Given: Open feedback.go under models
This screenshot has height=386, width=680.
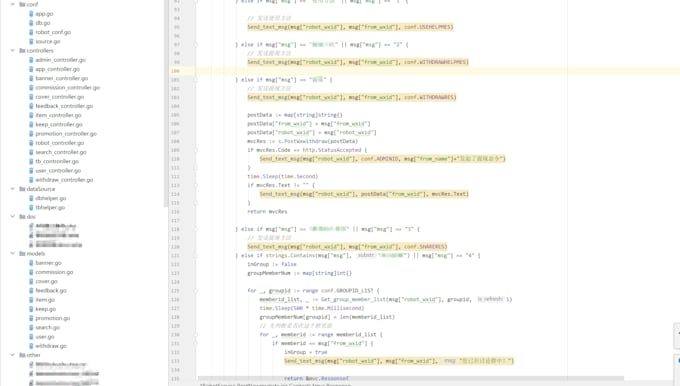Looking at the screenshot, I should 51,291.
